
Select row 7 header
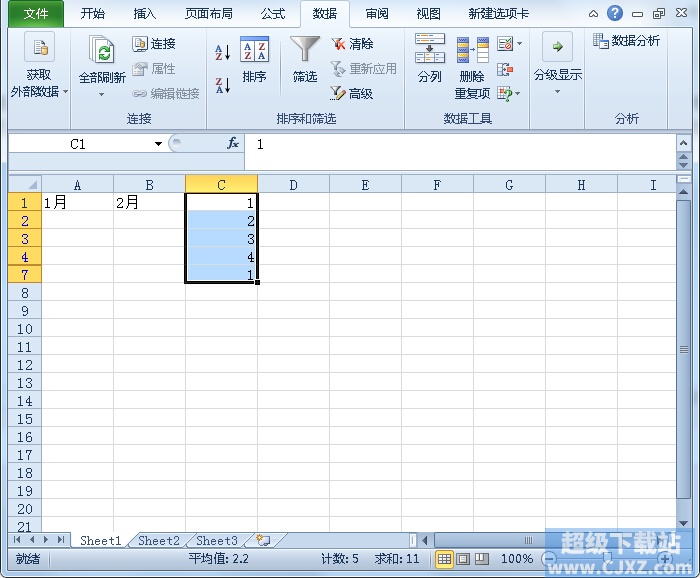click(25, 274)
